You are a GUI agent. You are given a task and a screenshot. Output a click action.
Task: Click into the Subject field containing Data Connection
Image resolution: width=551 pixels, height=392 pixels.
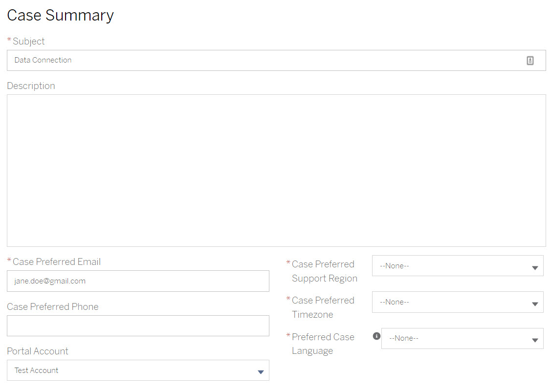click(276, 61)
